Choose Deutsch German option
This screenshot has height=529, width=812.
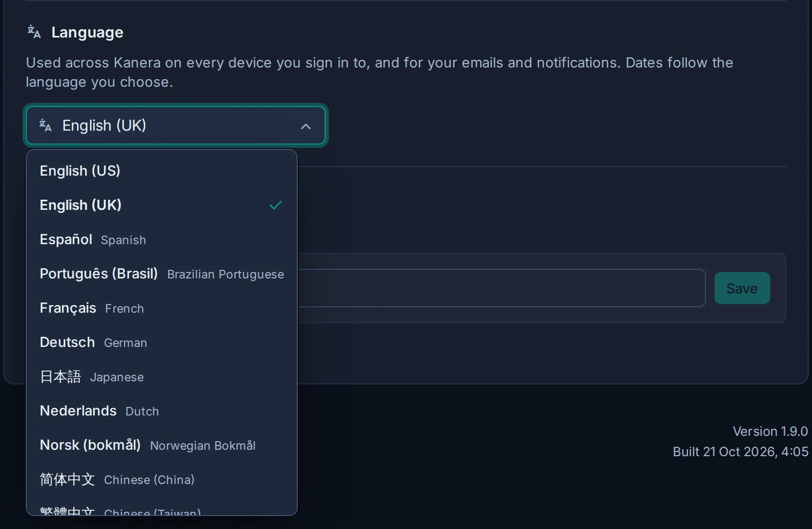tap(162, 342)
